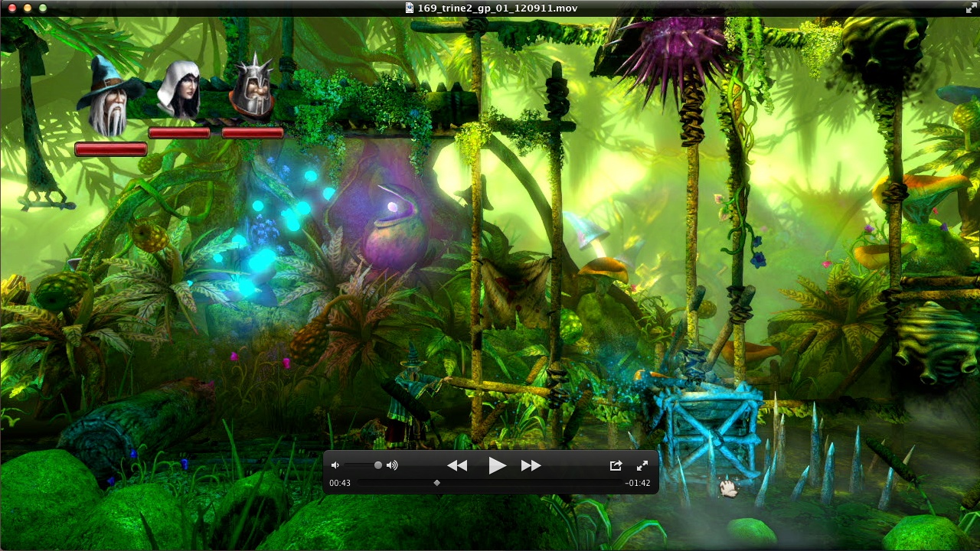The width and height of the screenshot is (980, 551).
Task: Click the 169_trine2_gp_01_120911.mov window title
Action: click(x=497, y=8)
